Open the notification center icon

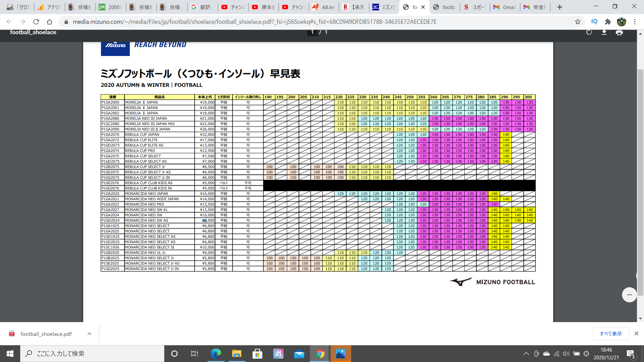[x=631, y=354]
